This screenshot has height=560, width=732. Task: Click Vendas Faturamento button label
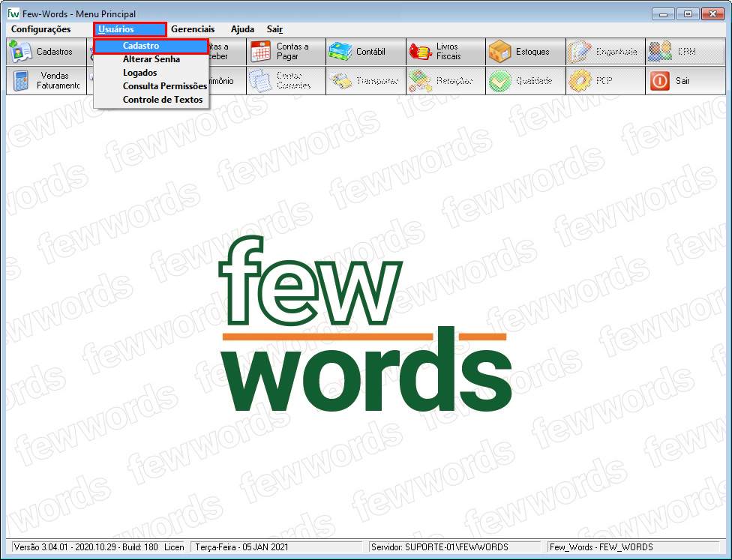58,81
